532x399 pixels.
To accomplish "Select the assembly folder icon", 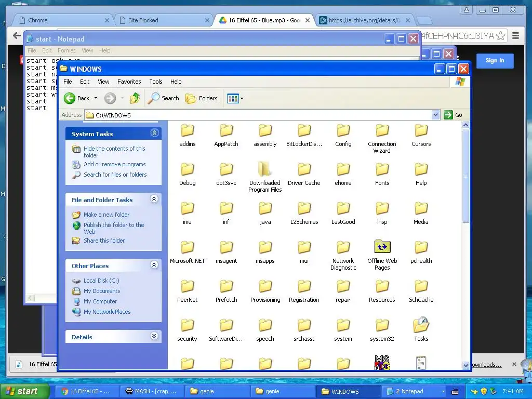I will (x=265, y=130).
